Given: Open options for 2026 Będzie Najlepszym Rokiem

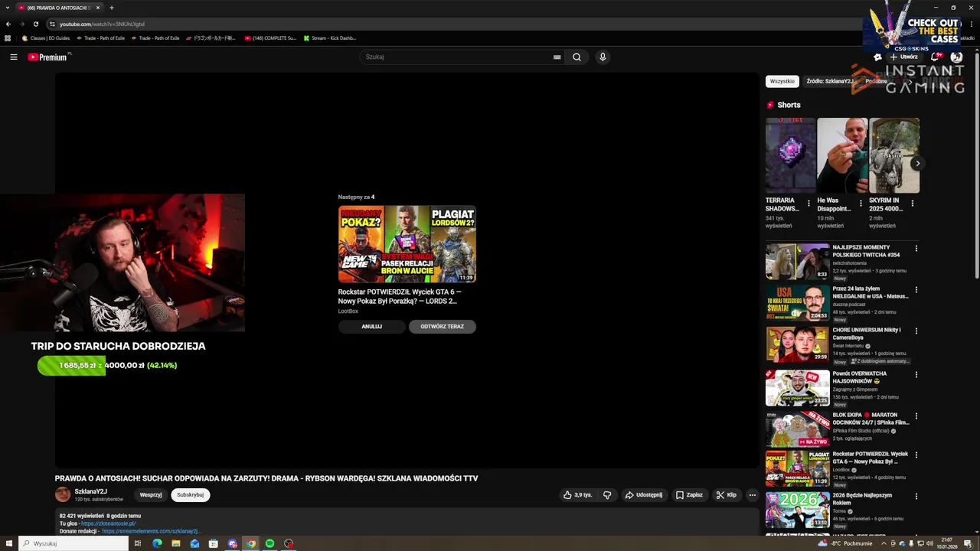Looking at the screenshot, I should tap(916, 496).
